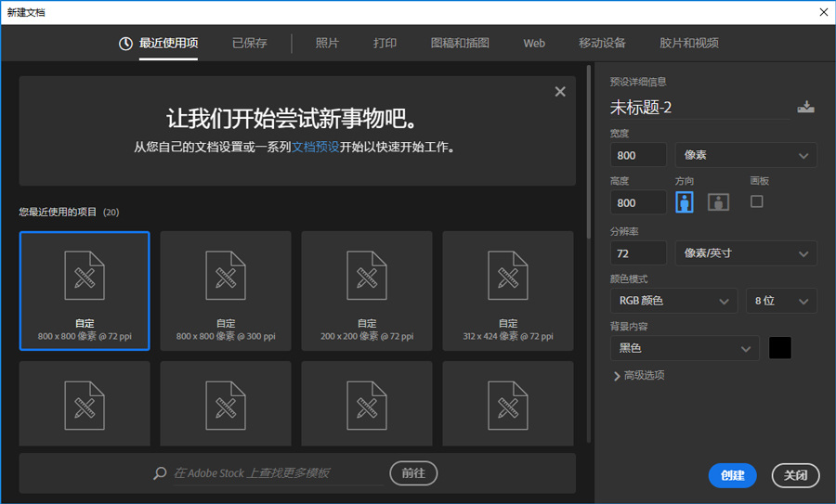
Task: Enable the 画板 artboard checkbox
Action: coord(756,201)
